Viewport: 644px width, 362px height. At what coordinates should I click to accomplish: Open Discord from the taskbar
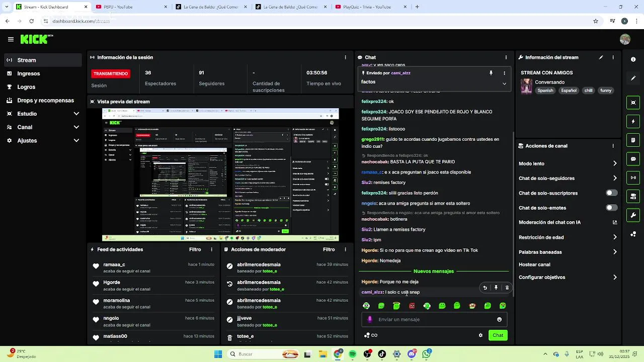412,354
